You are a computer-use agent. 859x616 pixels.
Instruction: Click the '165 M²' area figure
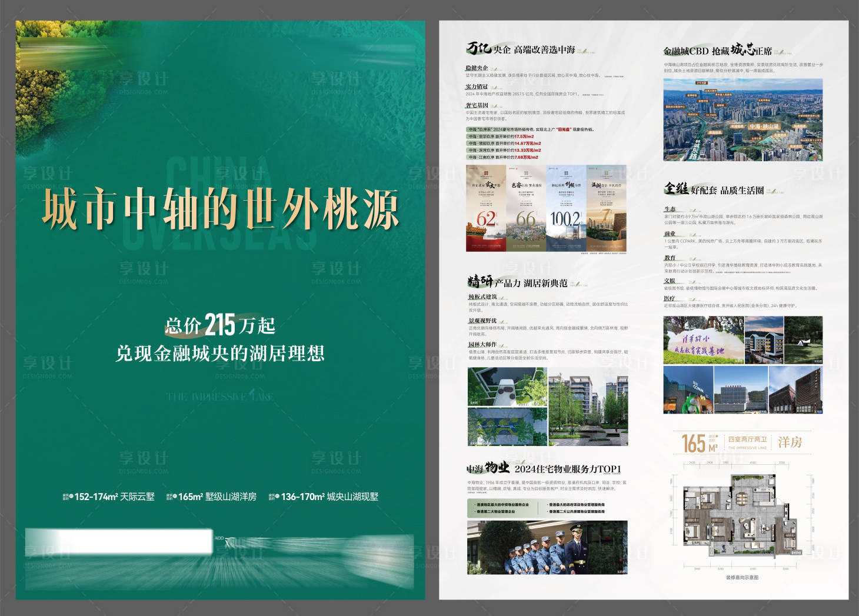point(699,444)
